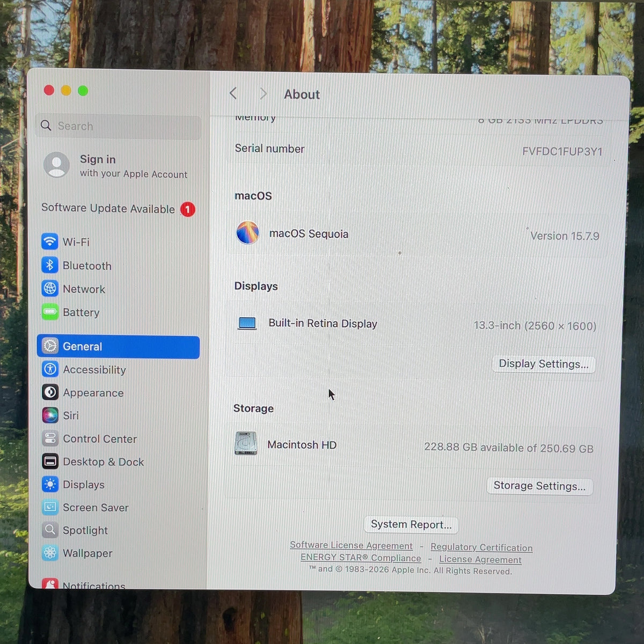Click the macOS Sequoia logo icon

247,233
